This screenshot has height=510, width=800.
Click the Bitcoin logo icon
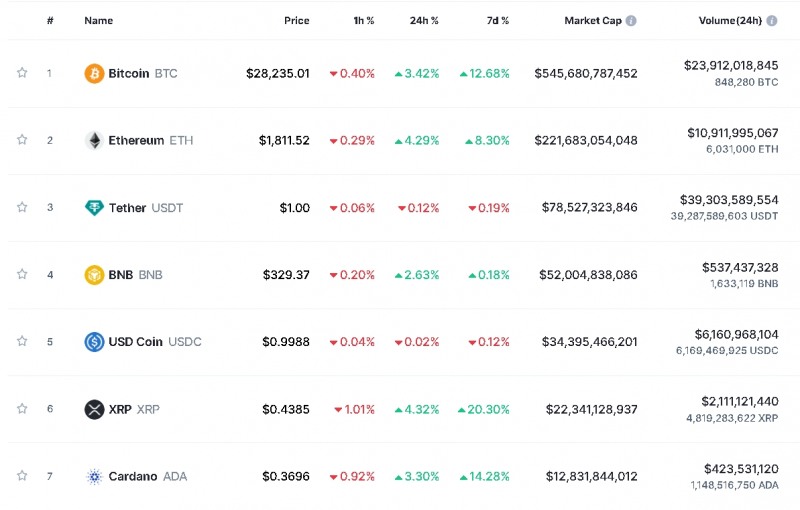(94, 73)
